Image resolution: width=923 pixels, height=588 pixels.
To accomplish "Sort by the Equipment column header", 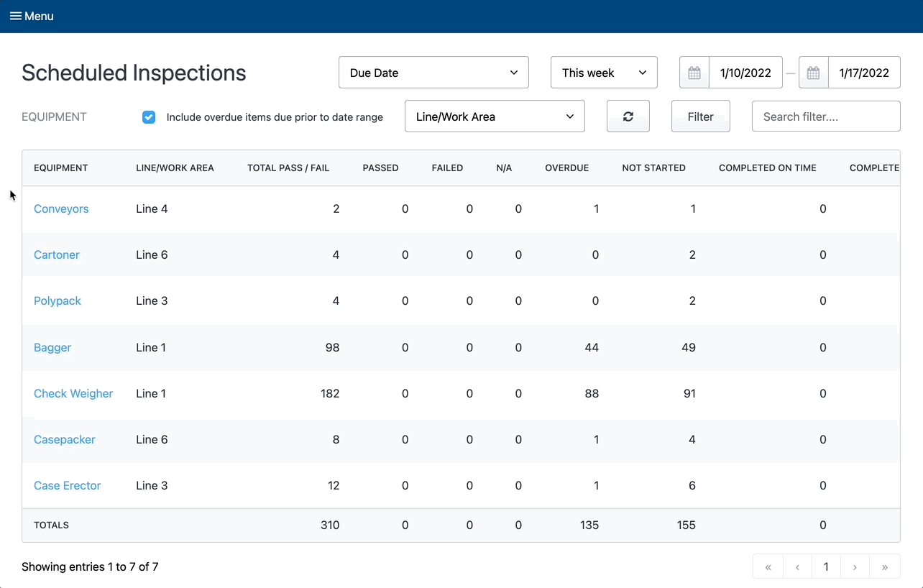I will pos(61,167).
